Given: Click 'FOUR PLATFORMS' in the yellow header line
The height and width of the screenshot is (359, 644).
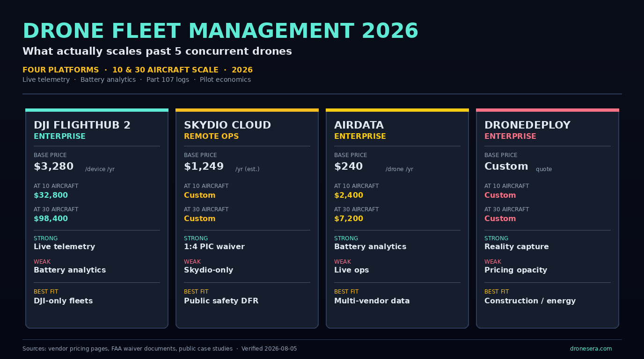Looking at the screenshot, I should pos(61,70).
